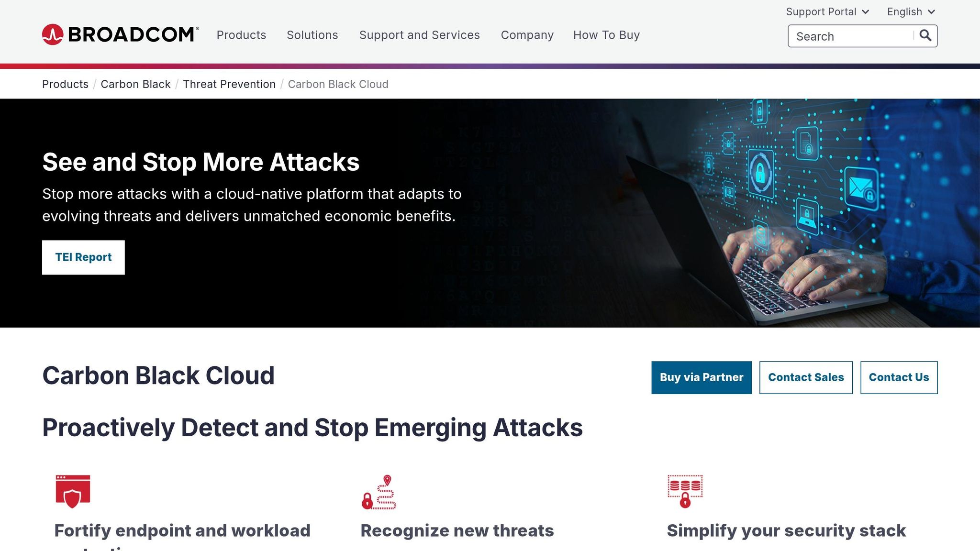Click the red shield browser icon
The height and width of the screenshot is (551, 980).
coord(73,491)
